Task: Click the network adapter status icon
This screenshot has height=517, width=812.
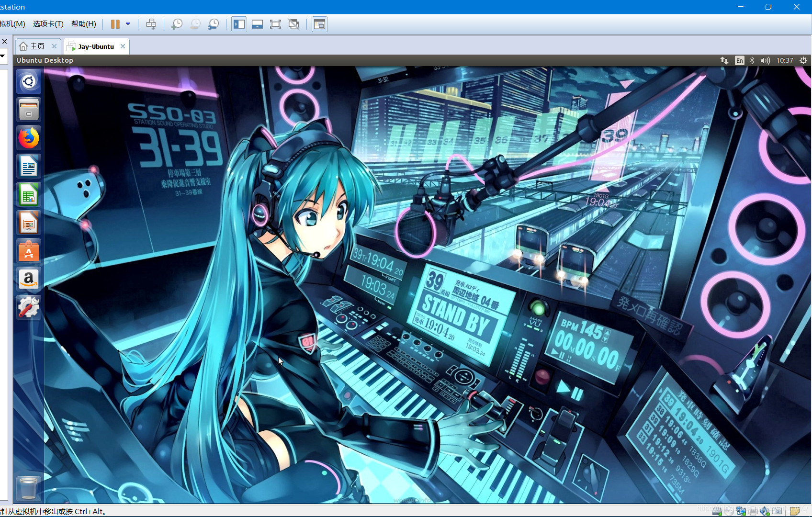Action: 741,511
